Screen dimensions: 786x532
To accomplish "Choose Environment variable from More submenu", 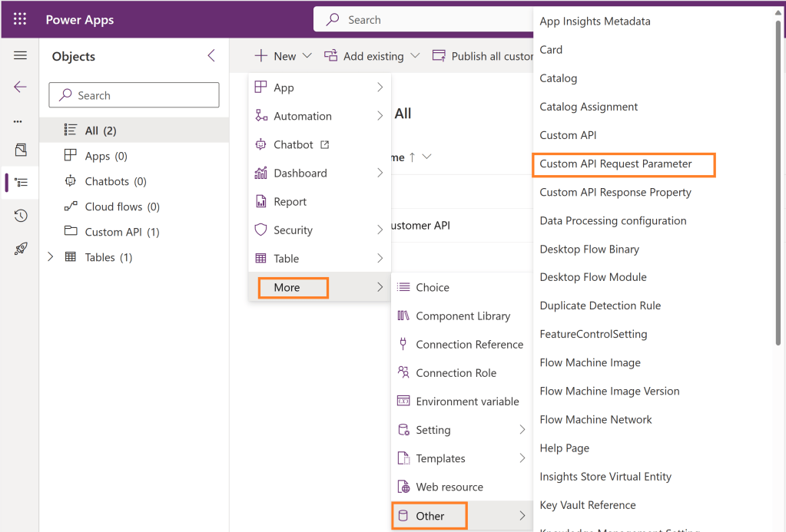I will click(x=467, y=401).
